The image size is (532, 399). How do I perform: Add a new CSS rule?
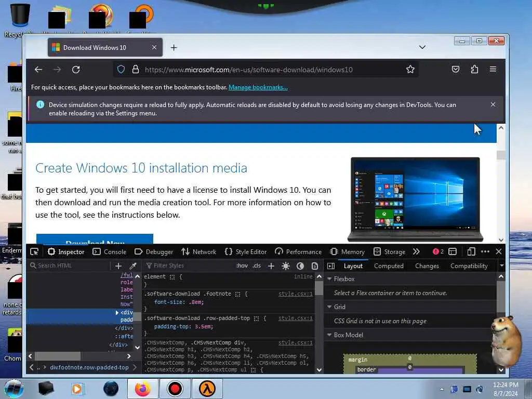pyautogui.click(x=271, y=266)
